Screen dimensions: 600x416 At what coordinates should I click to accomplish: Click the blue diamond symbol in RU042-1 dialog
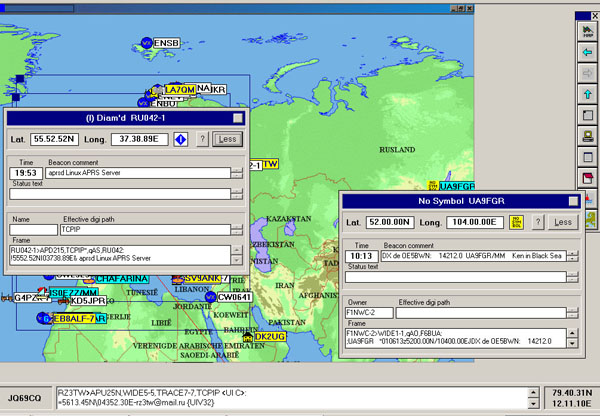[182, 139]
